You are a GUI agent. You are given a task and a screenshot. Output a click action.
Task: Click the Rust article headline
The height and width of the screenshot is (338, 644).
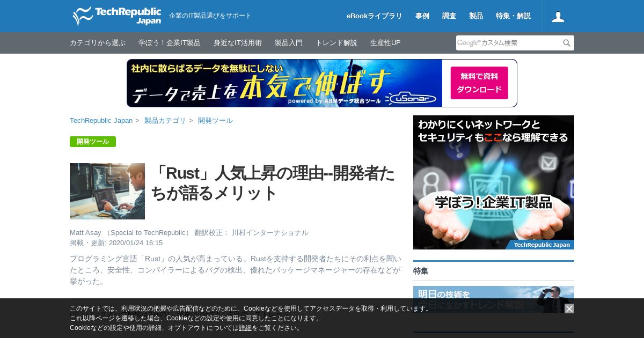(x=273, y=183)
